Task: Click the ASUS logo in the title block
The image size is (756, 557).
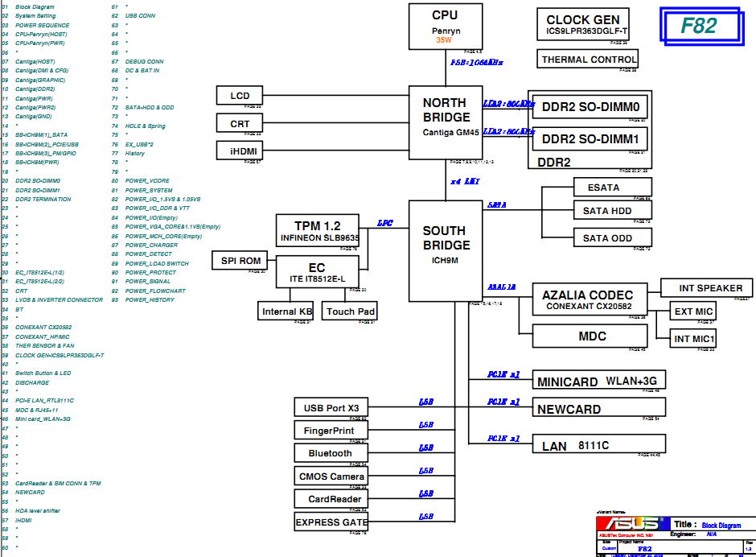Action: pyautogui.click(x=633, y=524)
